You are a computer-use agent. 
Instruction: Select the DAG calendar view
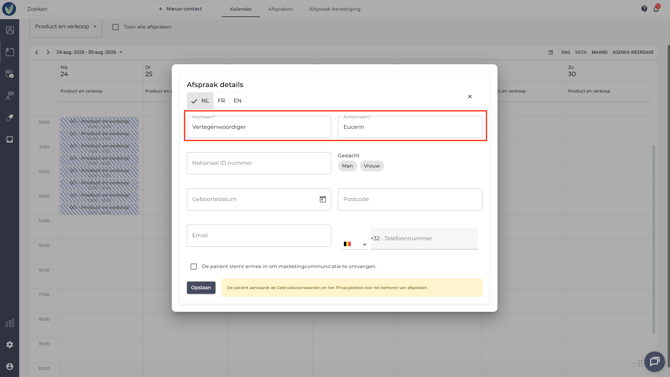(566, 52)
